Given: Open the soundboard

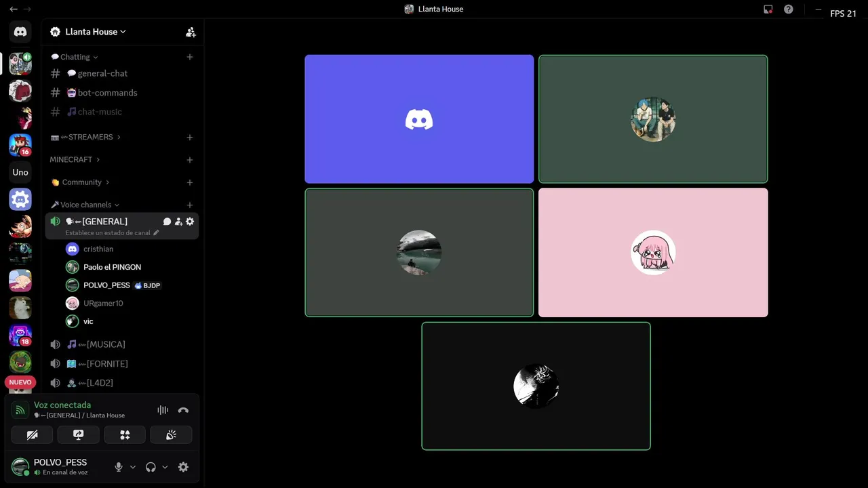Looking at the screenshot, I should click(x=171, y=435).
